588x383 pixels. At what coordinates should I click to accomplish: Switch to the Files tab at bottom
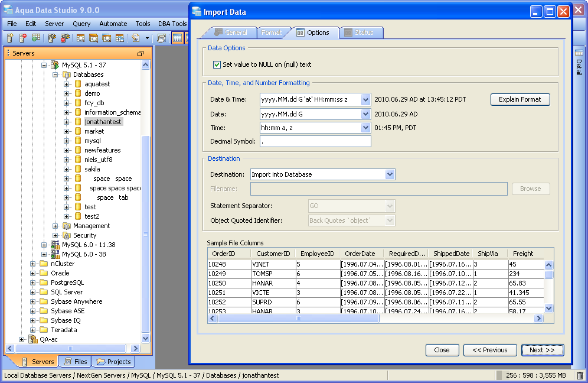pyautogui.click(x=76, y=362)
